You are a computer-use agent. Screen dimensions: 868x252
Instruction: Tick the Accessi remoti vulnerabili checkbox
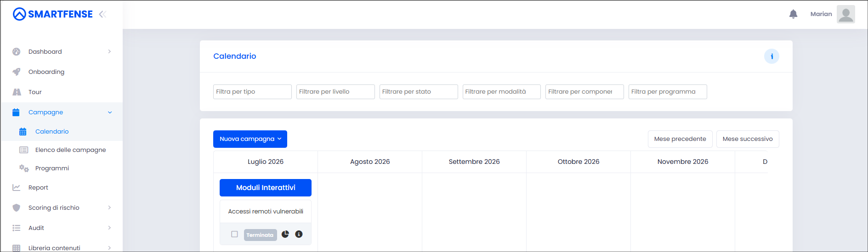click(x=234, y=234)
